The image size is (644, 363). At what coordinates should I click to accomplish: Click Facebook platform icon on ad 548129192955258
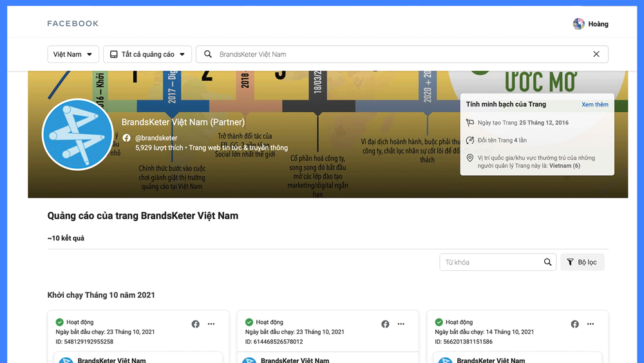click(x=196, y=324)
